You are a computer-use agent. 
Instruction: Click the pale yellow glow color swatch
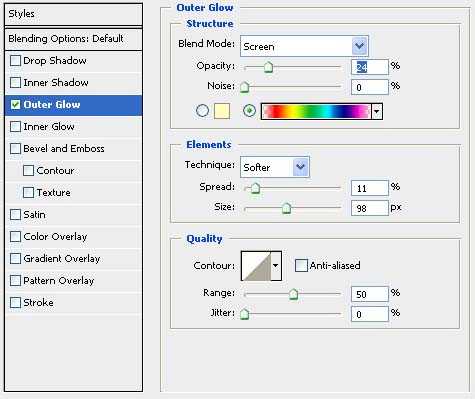(x=222, y=111)
